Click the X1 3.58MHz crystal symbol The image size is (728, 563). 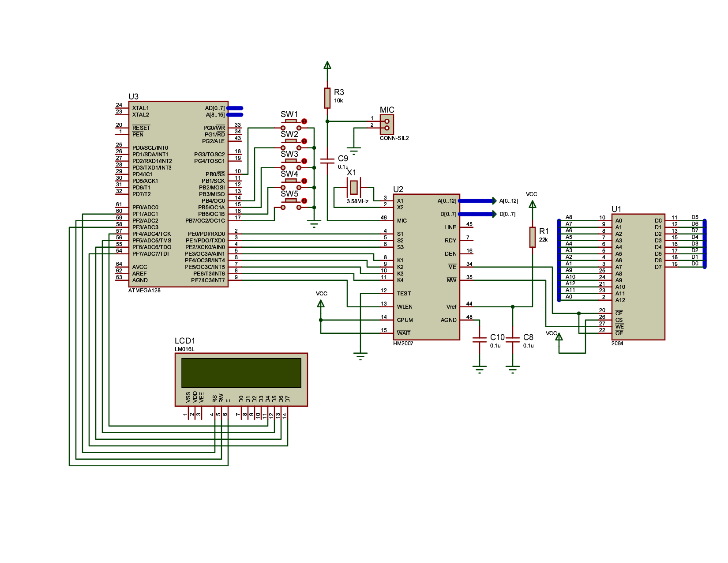[x=353, y=187]
